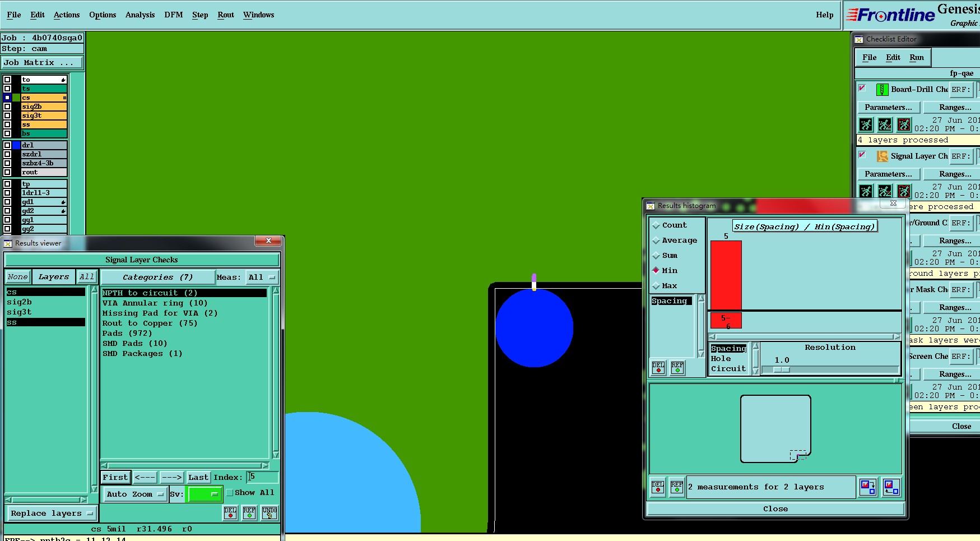Select the Average radio option in histogram
The width and height of the screenshot is (980, 541).
pos(656,241)
